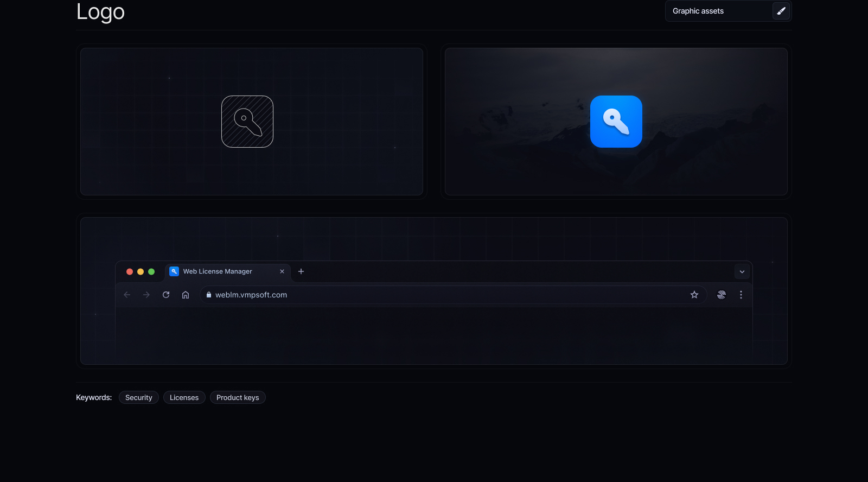Close the Web License Manager tab

[x=282, y=271]
